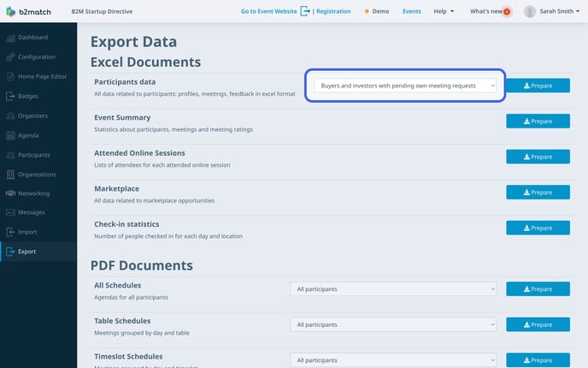Expand the Help menu

[x=444, y=12]
